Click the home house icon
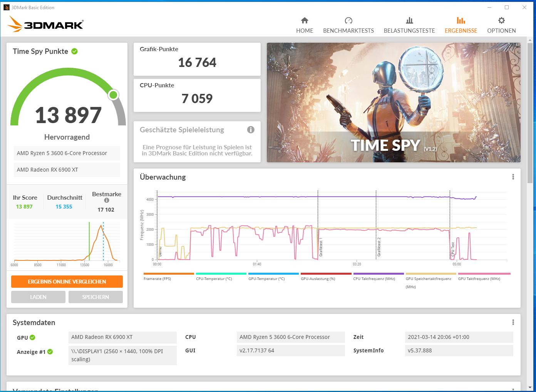The height and width of the screenshot is (392, 536). (x=305, y=20)
